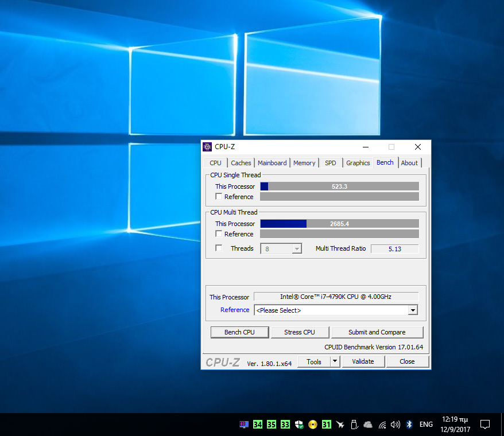The height and width of the screenshot is (436, 504).
Task: Click the yellow disc tray icon
Action: pos(312,425)
